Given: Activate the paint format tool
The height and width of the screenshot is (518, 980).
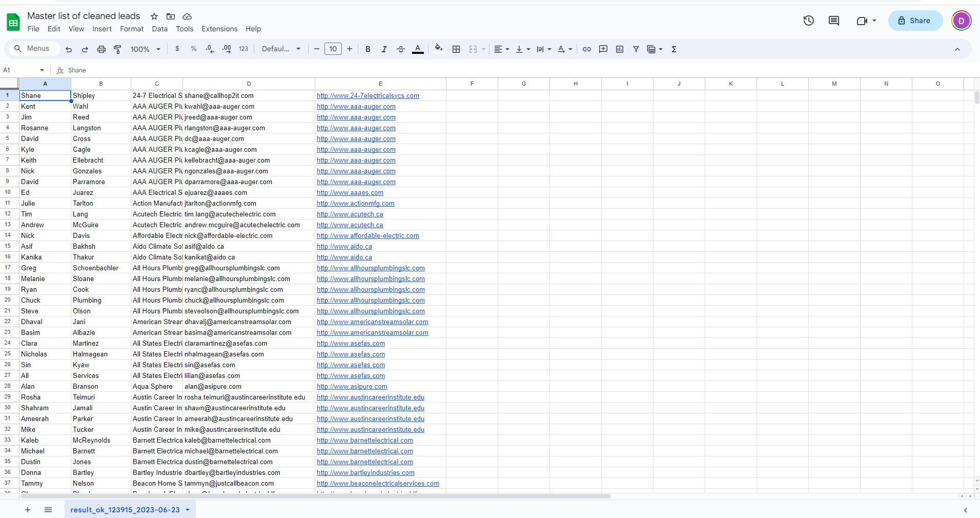Looking at the screenshot, I should click(x=117, y=49).
